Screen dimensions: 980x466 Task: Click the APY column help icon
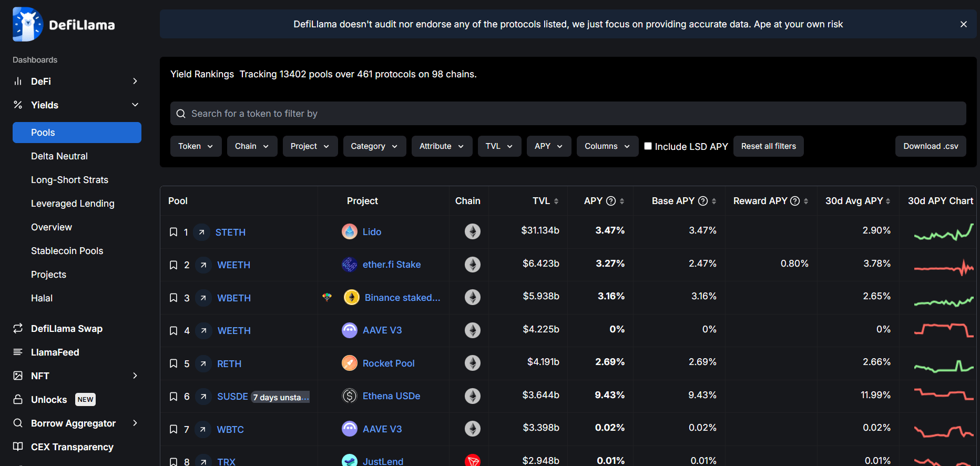611,201
